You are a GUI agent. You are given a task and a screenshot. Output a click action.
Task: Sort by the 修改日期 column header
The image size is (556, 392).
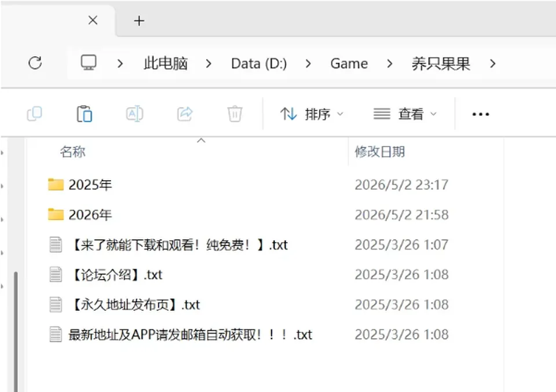[x=380, y=152]
